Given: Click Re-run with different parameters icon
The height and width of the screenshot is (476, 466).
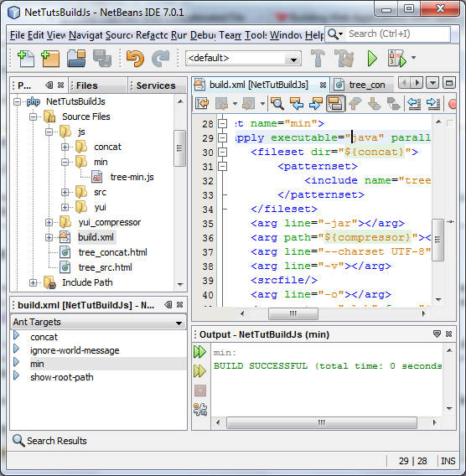Looking at the screenshot, I should 199,371.
